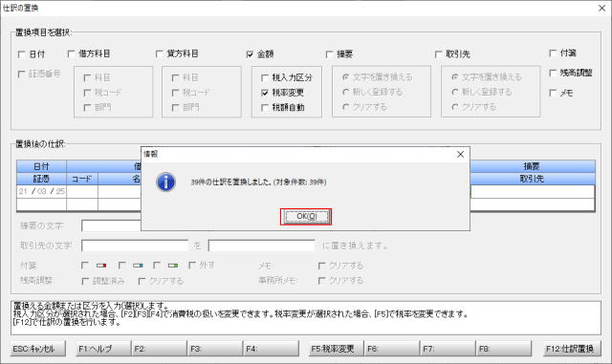Click the 日付 column header
Image resolution: width=612 pixels, height=364 pixels.
point(42,166)
